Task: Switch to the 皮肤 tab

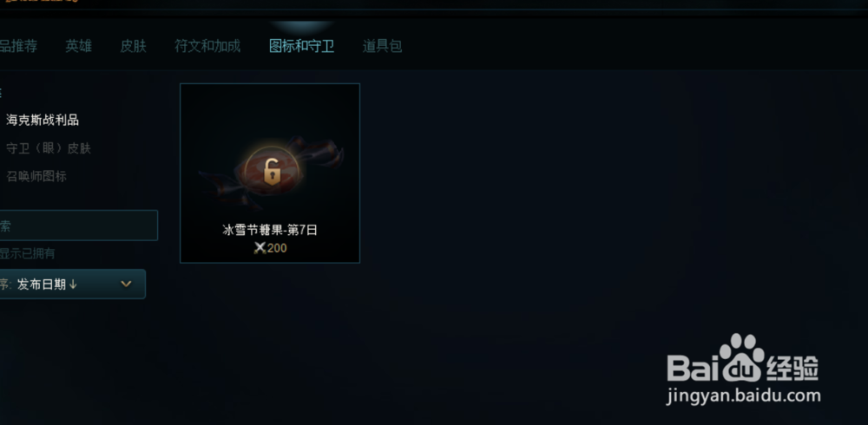Action: coord(134,46)
